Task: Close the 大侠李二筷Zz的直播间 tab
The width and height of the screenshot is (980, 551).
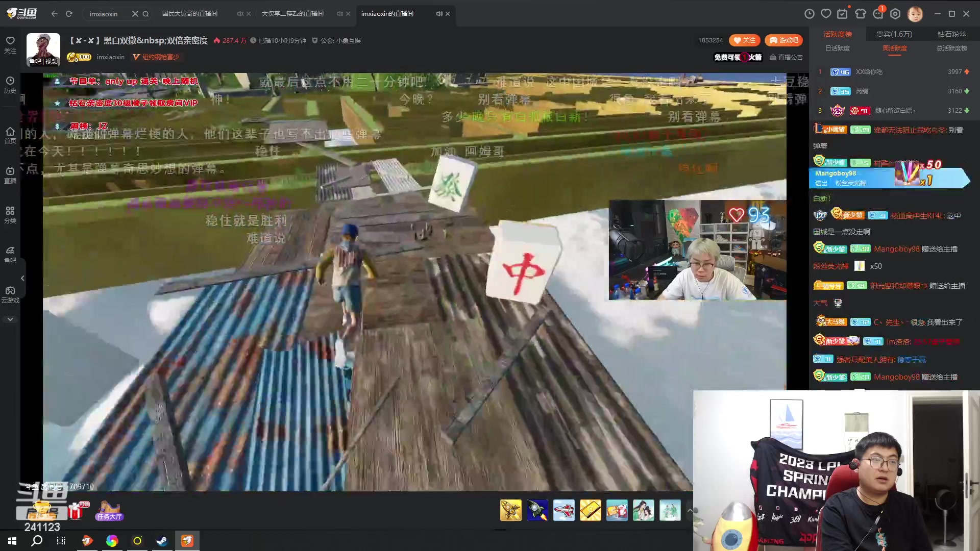Action: (348, 14)
